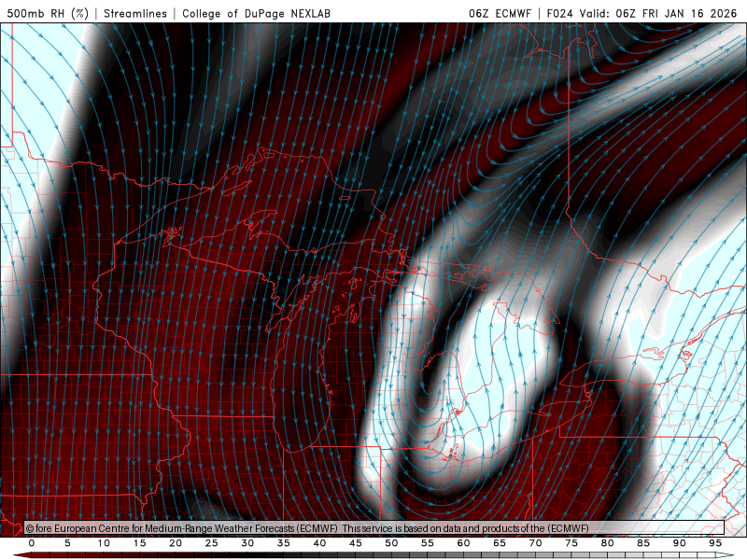Click the '30' value on color scale
747x560 pixels.
(x=247, y=543)
